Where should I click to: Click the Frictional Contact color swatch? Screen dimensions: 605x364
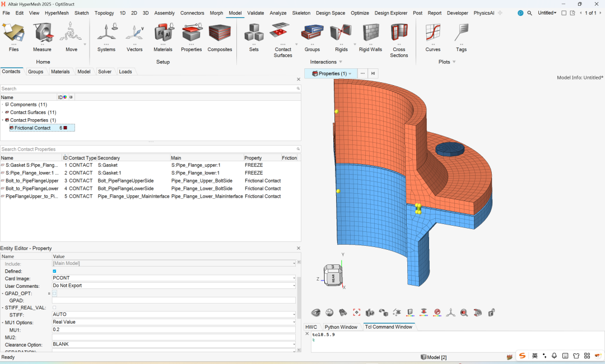[x=66, y=128]
